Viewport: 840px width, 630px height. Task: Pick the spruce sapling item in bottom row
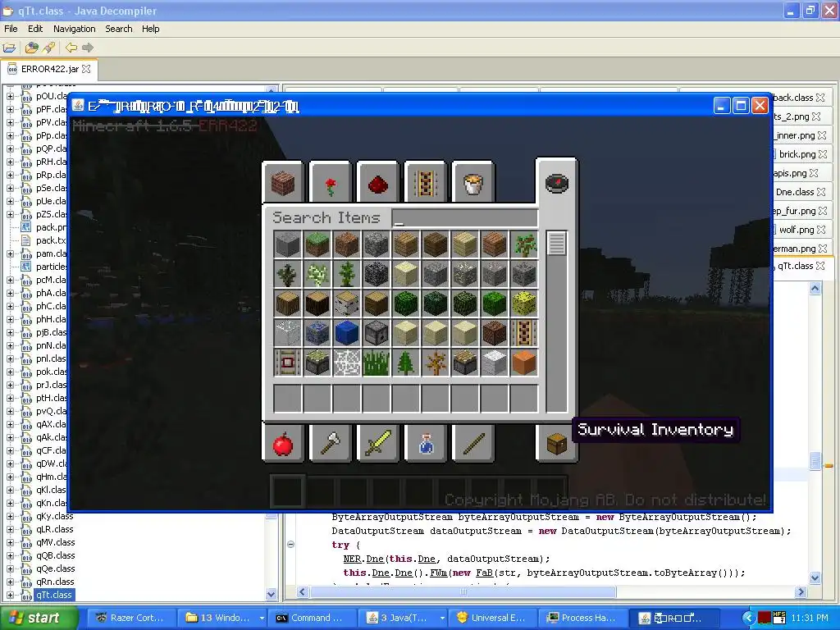point(405,362)
